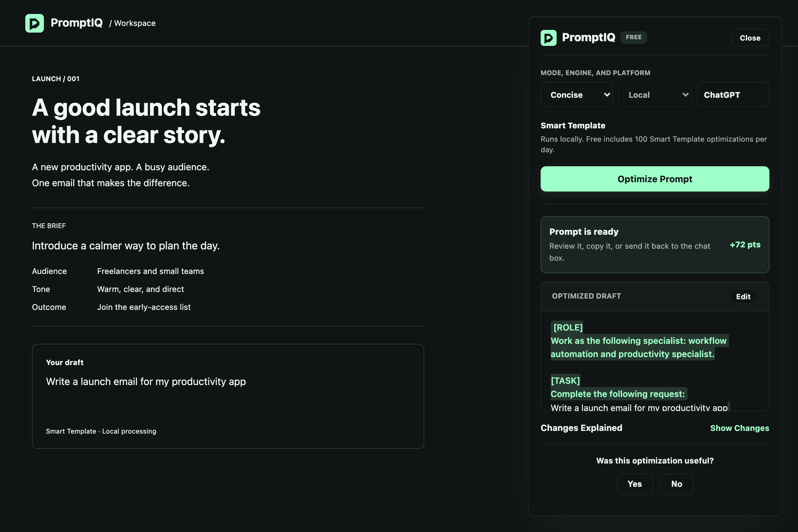Click 'Introduce a calmer way to plan the day.'
This screenshot has width=798, height=532.
pos(126,246)
